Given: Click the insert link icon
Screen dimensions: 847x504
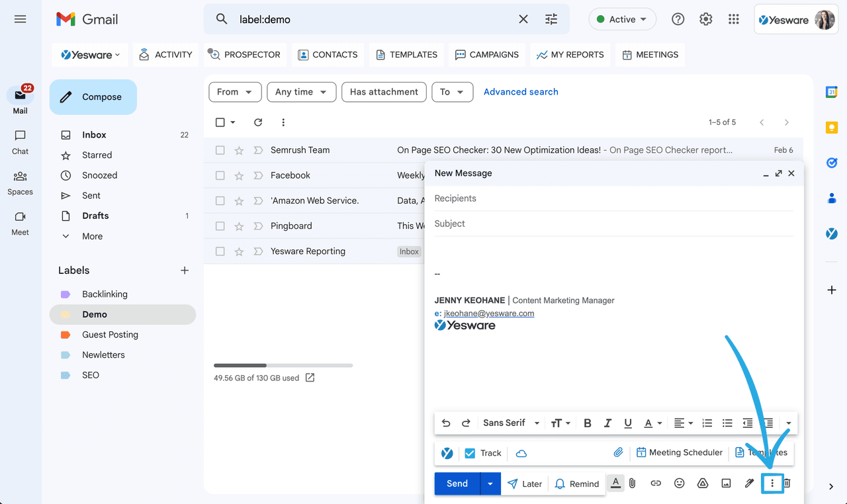Looking at the screenshot, I should tap(655, 483).
